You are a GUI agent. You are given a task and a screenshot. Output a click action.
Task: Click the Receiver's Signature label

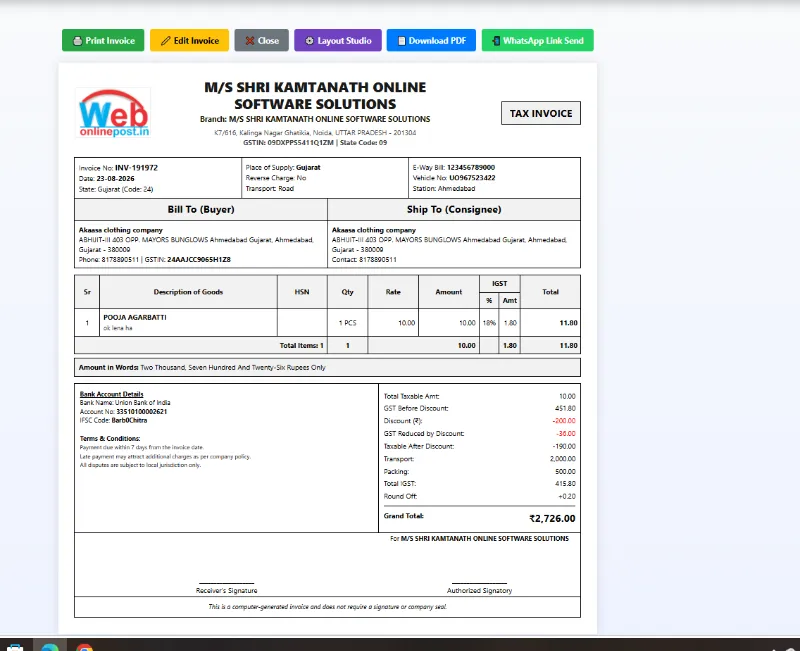tap(227, 590)
